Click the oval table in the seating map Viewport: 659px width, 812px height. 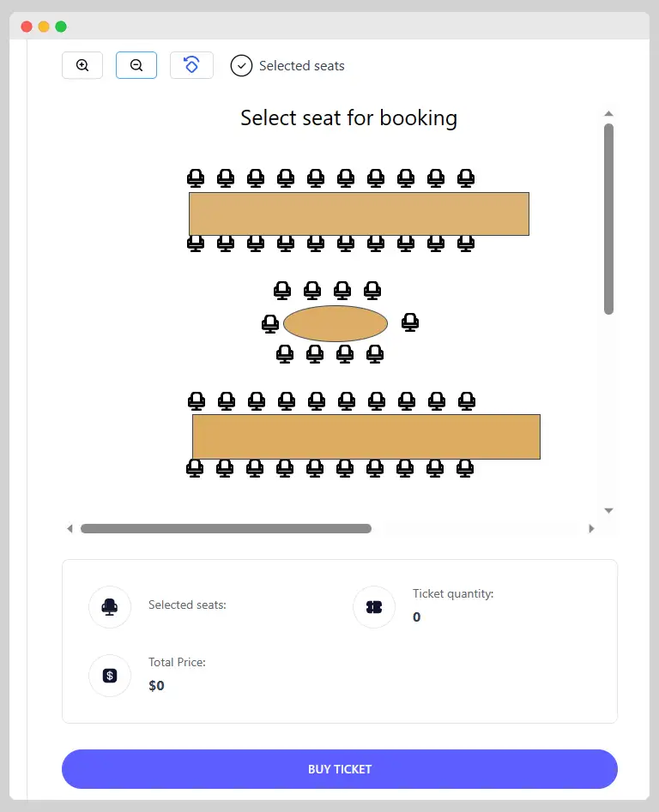pos(336,324)
